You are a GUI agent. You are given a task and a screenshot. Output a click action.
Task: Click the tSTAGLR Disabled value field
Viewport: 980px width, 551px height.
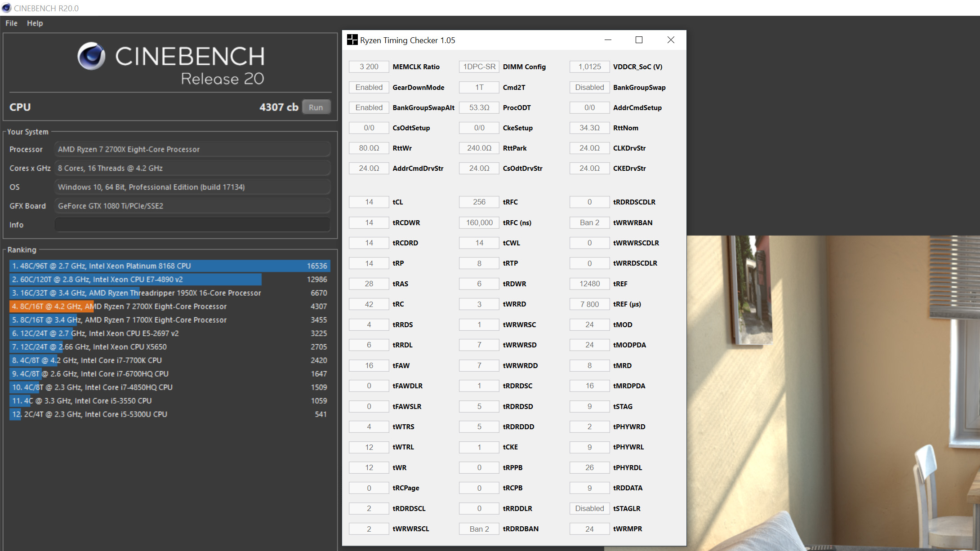(589, 508)
